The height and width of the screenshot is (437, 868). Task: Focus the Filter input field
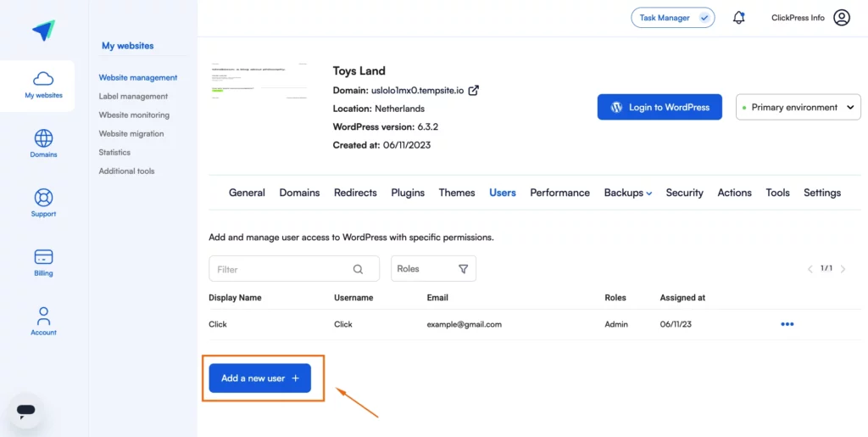point(294,269)
